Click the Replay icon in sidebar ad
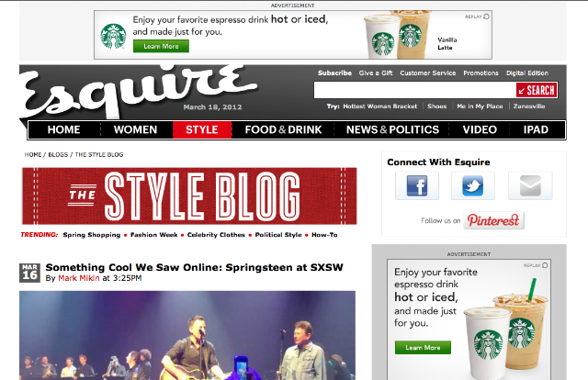 point(545,265)
